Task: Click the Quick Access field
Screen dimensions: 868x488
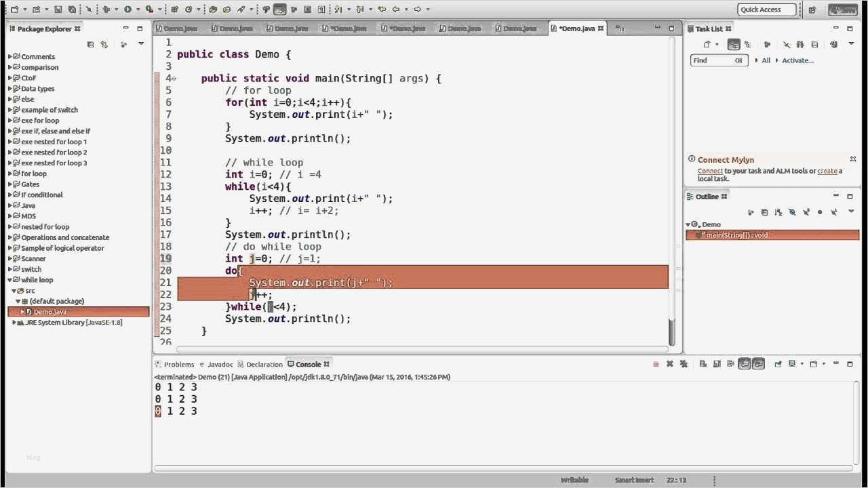Action: point(767,9)
